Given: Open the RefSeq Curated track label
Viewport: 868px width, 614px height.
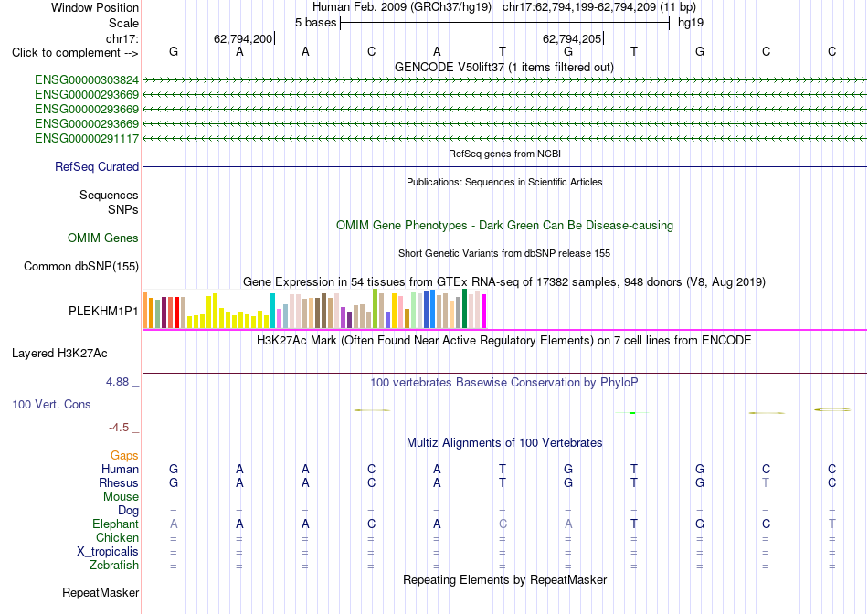Looking at the screenshot, I should point(96,166).
